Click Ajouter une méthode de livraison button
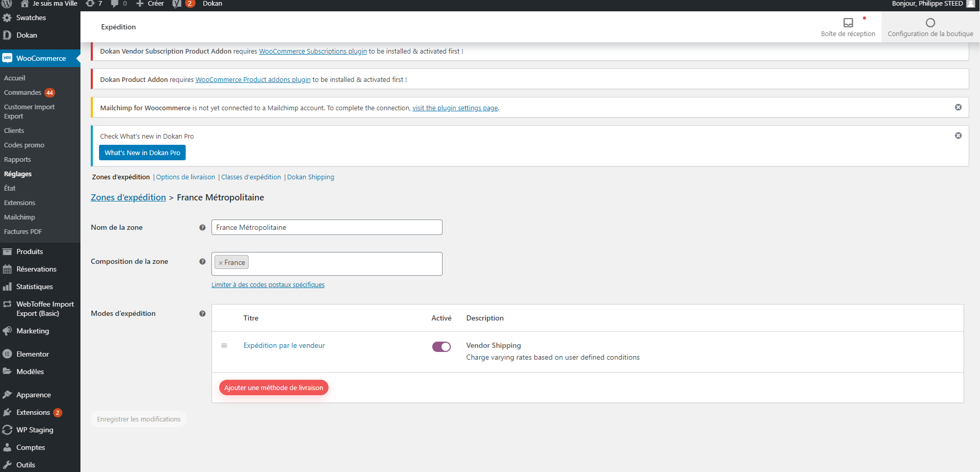 point(273,387)
